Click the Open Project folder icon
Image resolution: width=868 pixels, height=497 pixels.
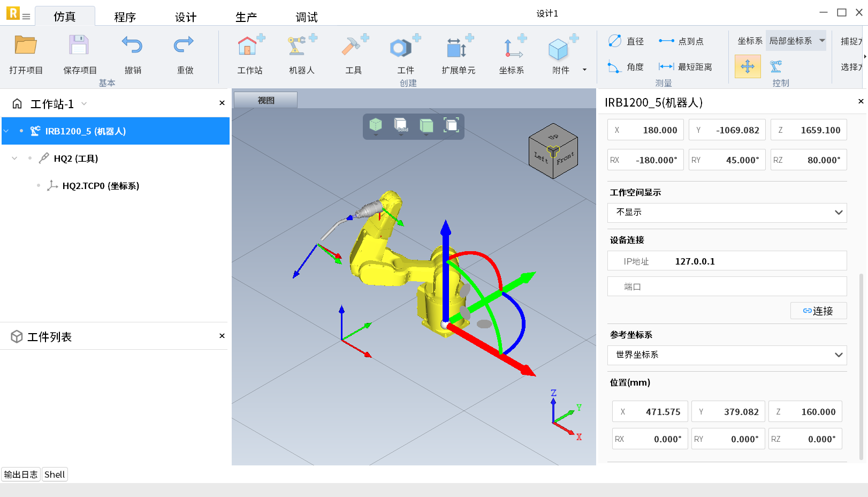pos(25,46)
